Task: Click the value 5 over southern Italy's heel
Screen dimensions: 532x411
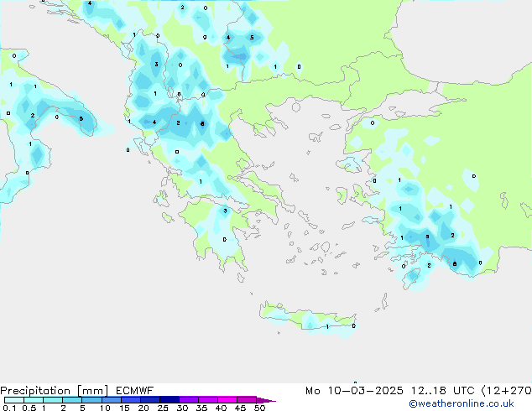Action: pos(81,119)
